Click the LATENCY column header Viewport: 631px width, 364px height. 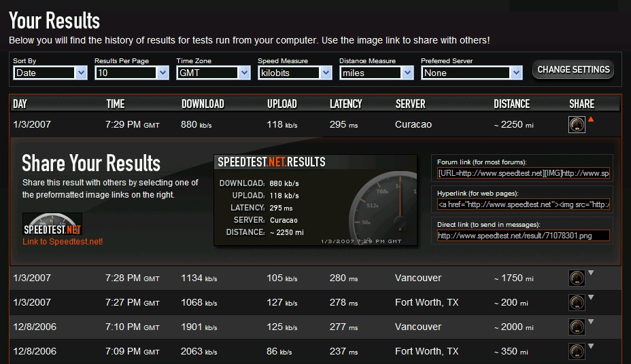click(346, 104)
